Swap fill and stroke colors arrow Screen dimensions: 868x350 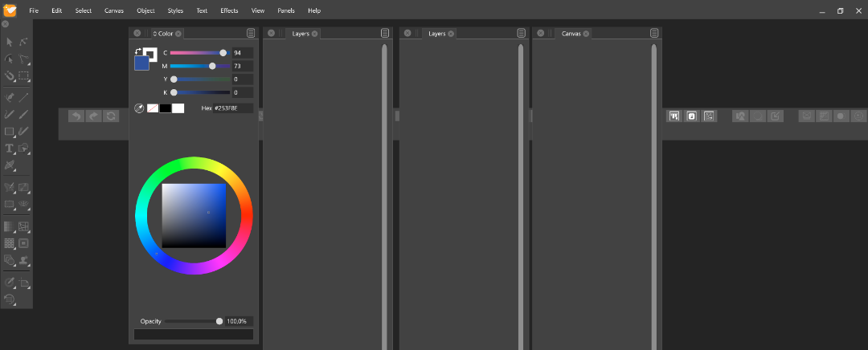tap(138, 51)
